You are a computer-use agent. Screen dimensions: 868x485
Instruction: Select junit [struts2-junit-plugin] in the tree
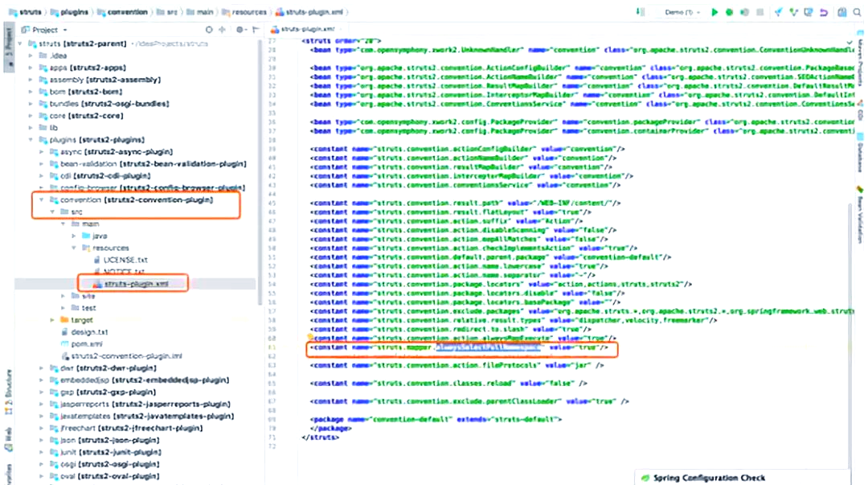coord(104,453)
